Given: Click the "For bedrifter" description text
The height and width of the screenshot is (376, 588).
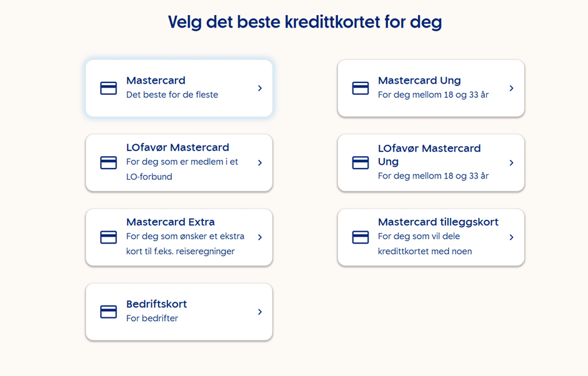Looking at the screenshot, I should [x=152, y=319].
